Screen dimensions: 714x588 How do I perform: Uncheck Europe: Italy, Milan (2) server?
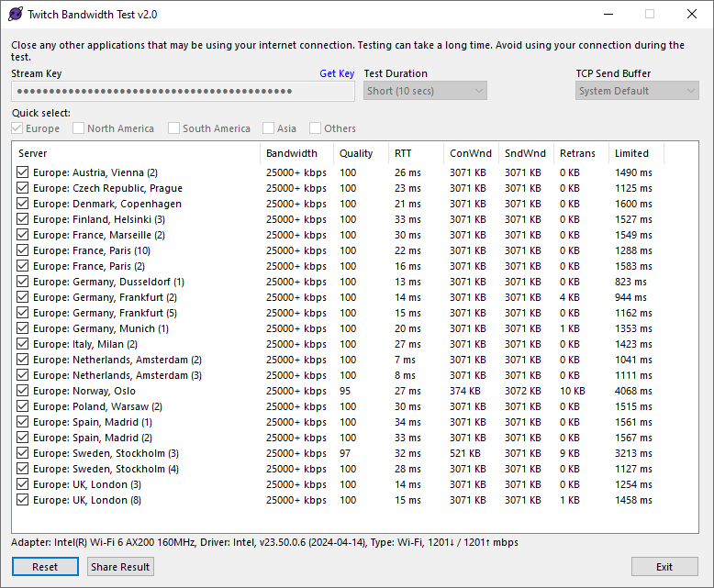[22, 344]
